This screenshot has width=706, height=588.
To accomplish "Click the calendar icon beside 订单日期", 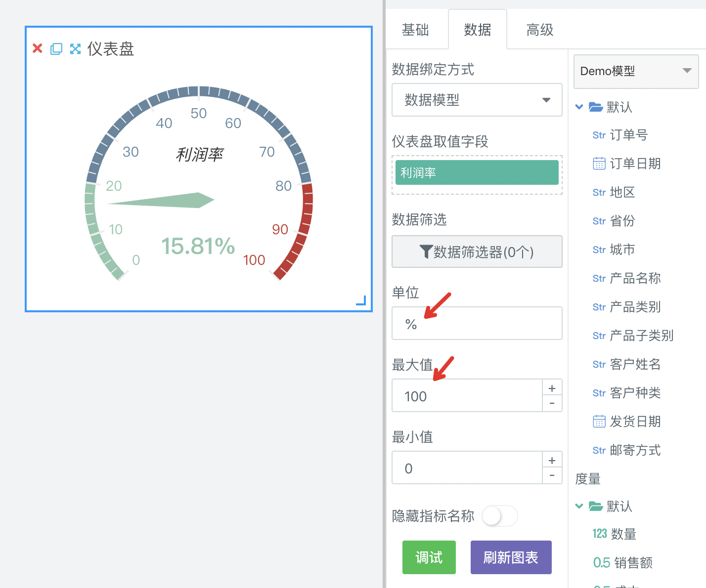I will (599, 164).
